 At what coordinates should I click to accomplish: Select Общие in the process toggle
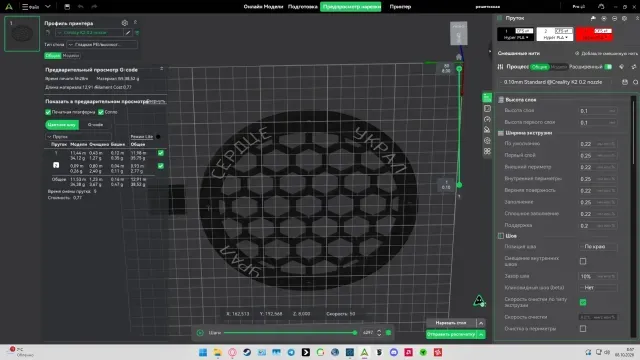pyautogui.click(x=539, y=67)
